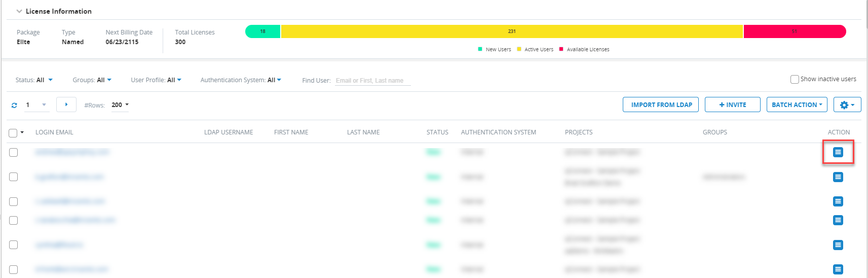Enable Show inactive users checkbox
The height and width of the screenshot is (278, 868).
(x=795, y=79)
